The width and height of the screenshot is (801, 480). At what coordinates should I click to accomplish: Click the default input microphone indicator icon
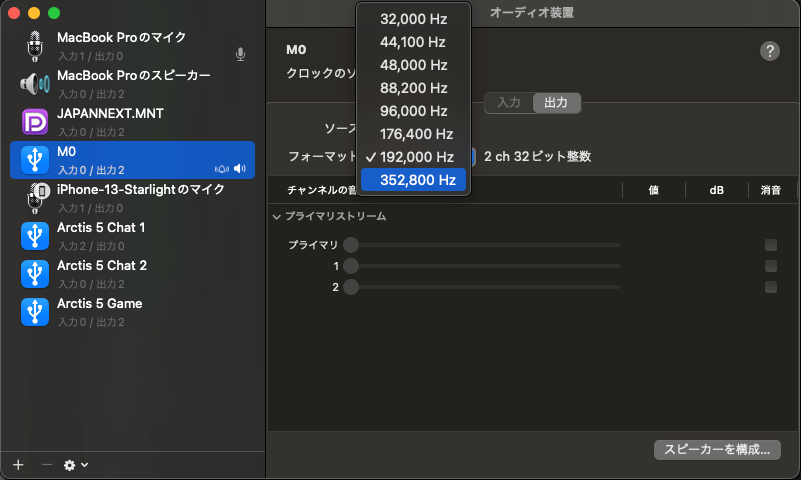[240, 54]
